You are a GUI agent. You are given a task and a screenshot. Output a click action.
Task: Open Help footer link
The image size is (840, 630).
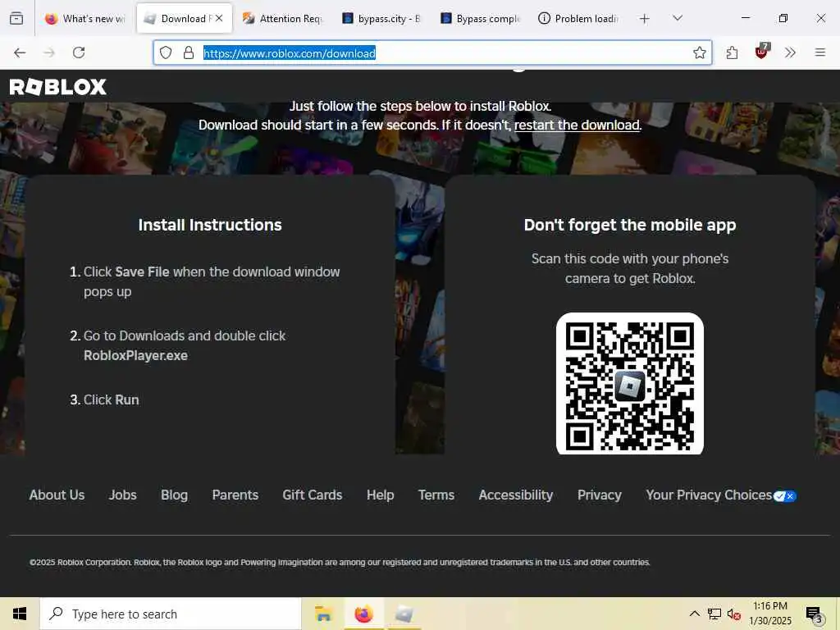coord(381,495)
